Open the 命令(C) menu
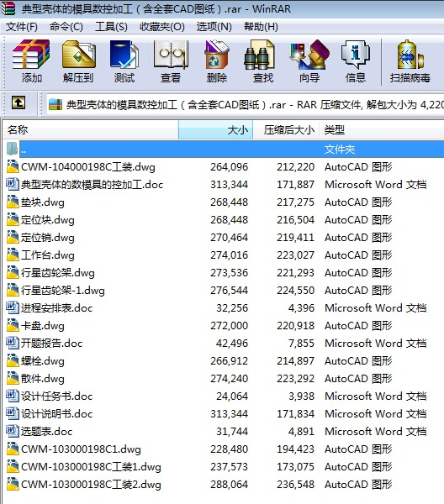444x504 pixels. [x=66, y=27]
